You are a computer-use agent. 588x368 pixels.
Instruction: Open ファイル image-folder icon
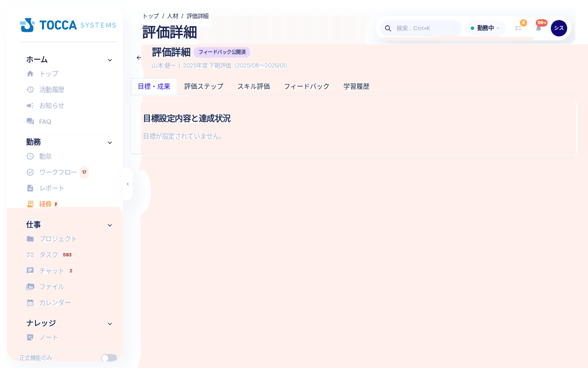[x=30, y=287]
